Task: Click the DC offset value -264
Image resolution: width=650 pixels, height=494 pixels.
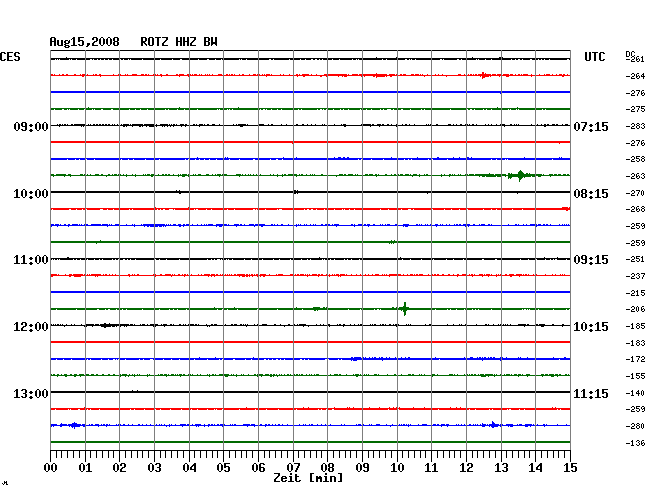Action: coord(635,76)
